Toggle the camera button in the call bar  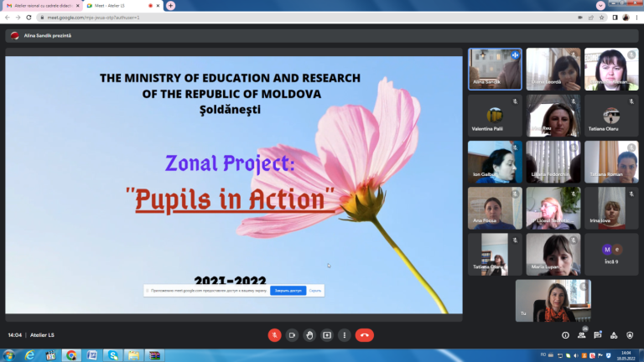(292, 335)
